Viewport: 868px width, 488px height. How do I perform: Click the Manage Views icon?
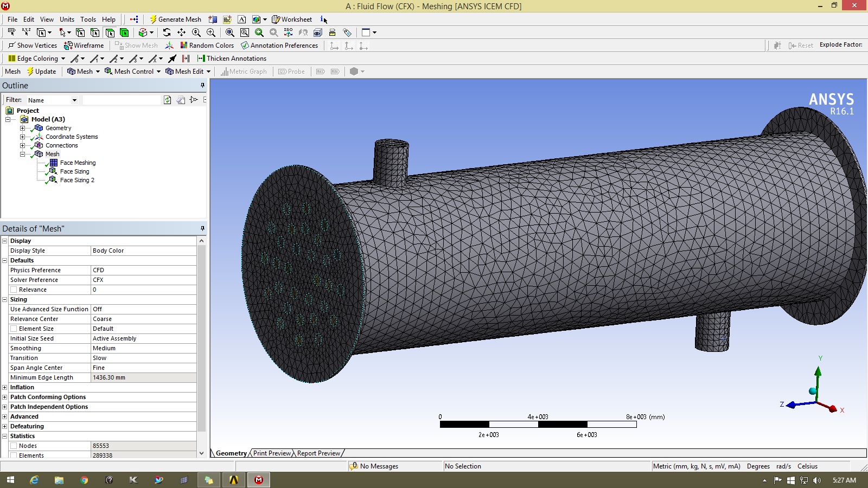click(x=318, y=33)
